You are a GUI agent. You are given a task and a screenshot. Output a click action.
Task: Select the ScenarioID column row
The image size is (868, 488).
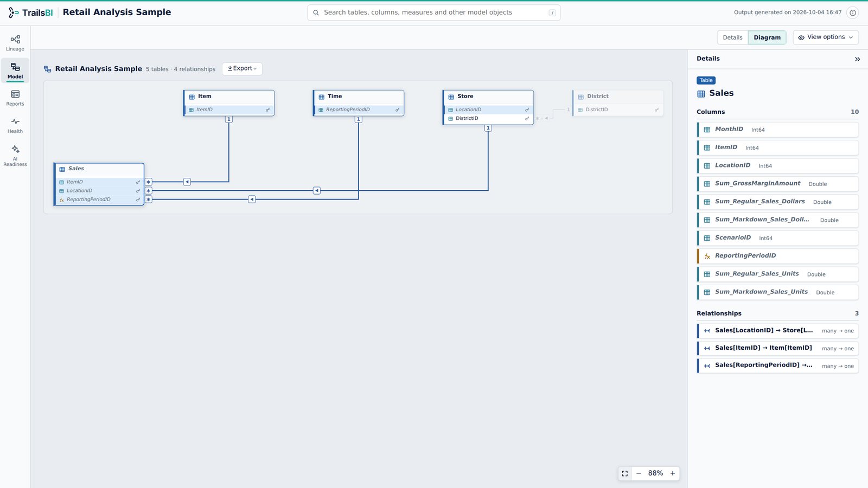pos(778,238)
